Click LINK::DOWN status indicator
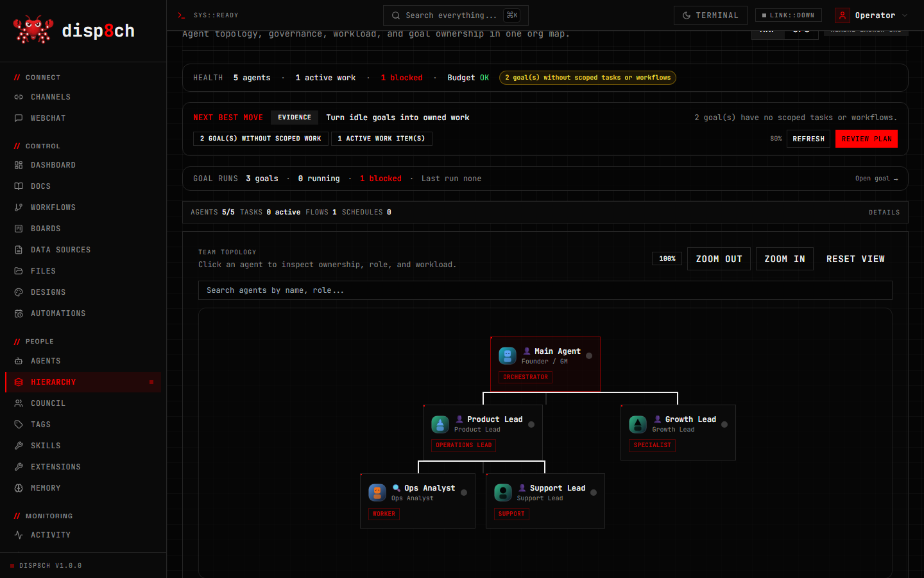Viewport: 924px width, 578px height. click(789, 15)
